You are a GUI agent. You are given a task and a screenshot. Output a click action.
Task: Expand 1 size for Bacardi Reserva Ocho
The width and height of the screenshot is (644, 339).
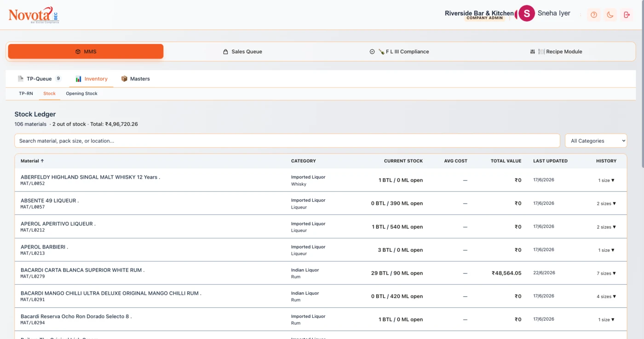click(x=606, y=320)
